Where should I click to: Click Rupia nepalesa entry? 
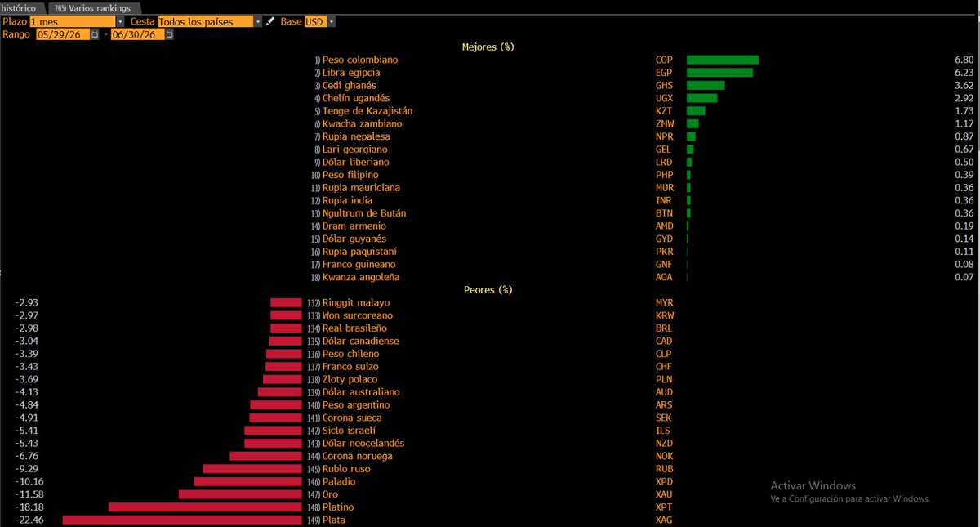356,136
